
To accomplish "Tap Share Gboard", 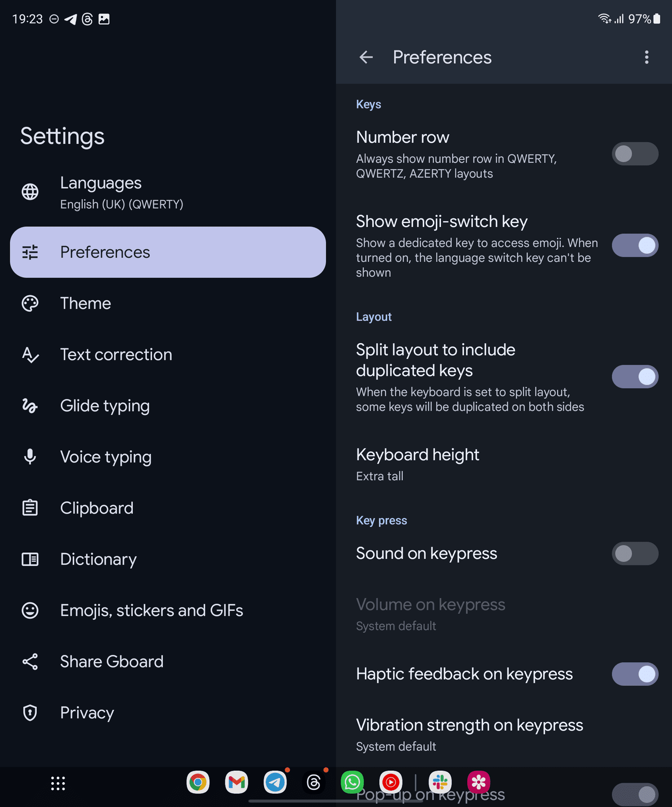I will (x=112, y=662).
